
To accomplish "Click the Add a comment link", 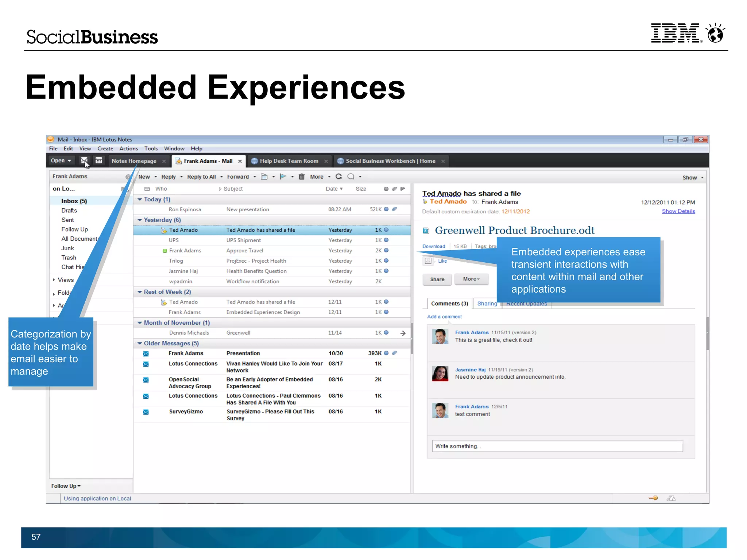I will click(x=444, y=317).
